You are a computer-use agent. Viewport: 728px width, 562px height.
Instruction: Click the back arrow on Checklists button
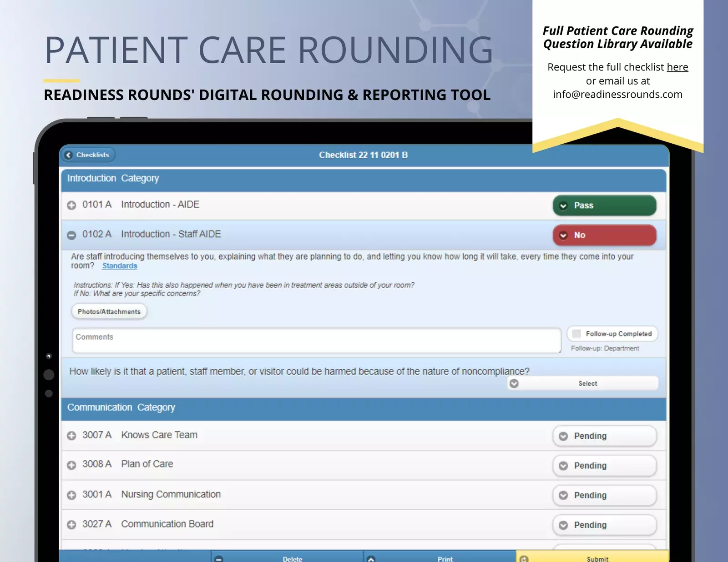click(x=69, y=155)
